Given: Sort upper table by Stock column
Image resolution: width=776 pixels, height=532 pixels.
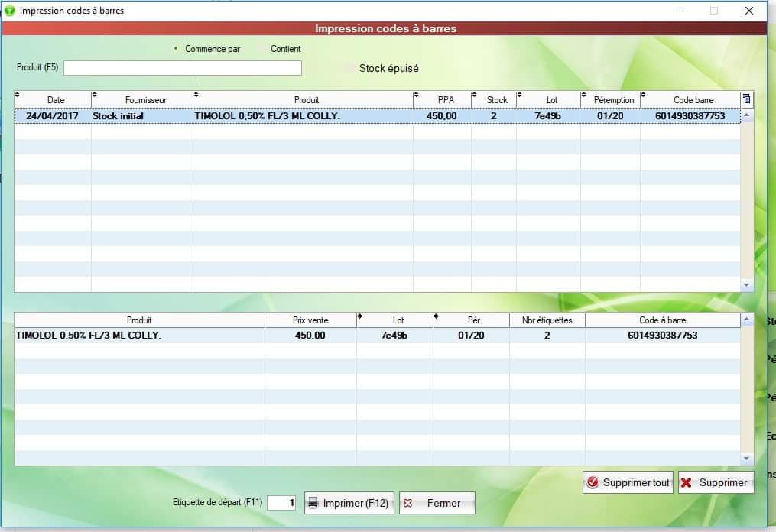Looking at the screenshot, I should 494,100.
